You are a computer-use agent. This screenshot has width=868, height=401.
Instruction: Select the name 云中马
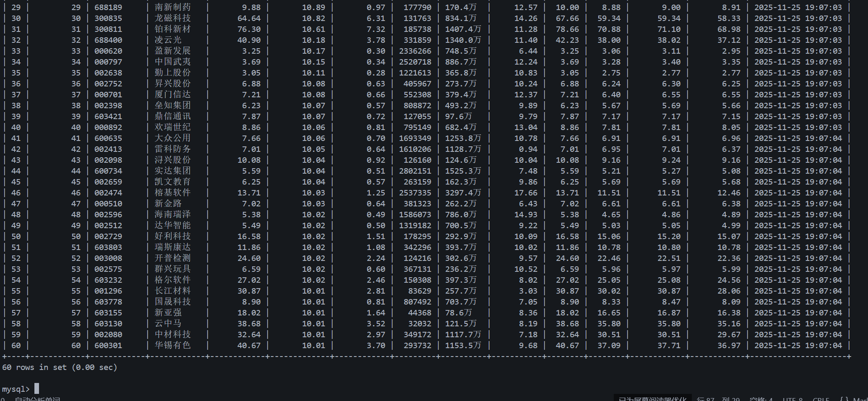pyautogui.click(x=168, y=324)
